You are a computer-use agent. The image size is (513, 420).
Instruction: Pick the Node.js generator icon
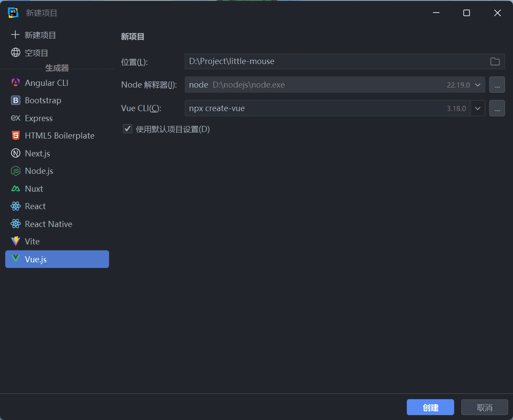click(x=16, y=171)
